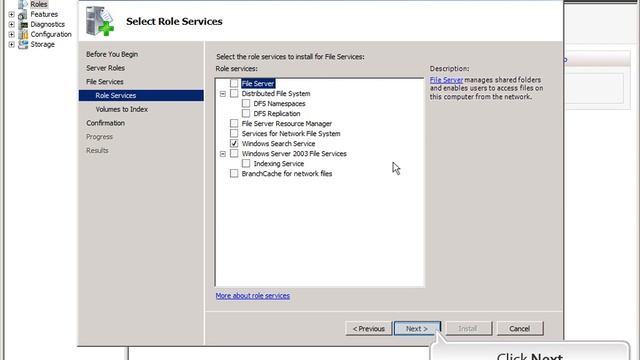Collapse Windows Server 2003 File Services node
The width and height of the screenshot is (640, 360).
point(222,154)
